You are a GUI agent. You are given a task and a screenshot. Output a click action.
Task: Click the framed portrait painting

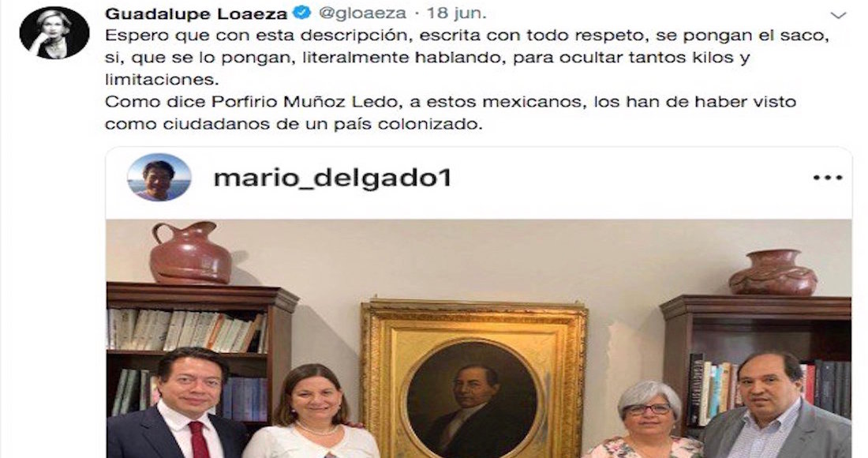coord(473,379)
